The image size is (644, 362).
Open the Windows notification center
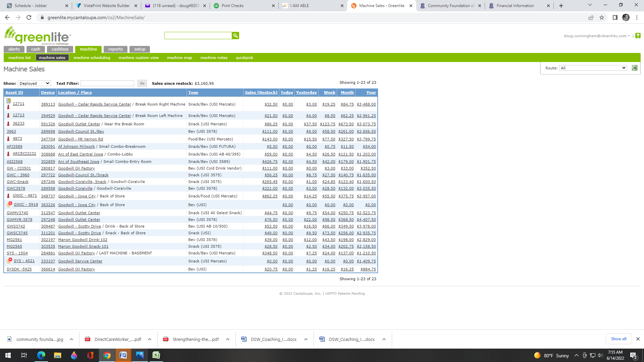[634, 356]
